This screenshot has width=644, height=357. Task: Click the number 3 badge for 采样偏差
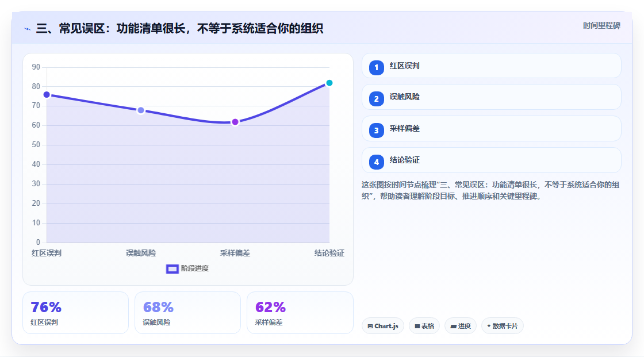pos(376,130)
